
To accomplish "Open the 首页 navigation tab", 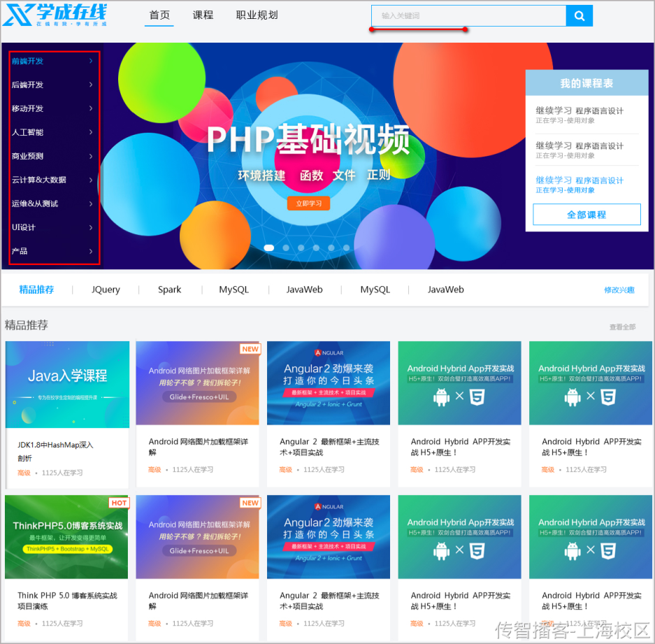I will tap(159, 15).
